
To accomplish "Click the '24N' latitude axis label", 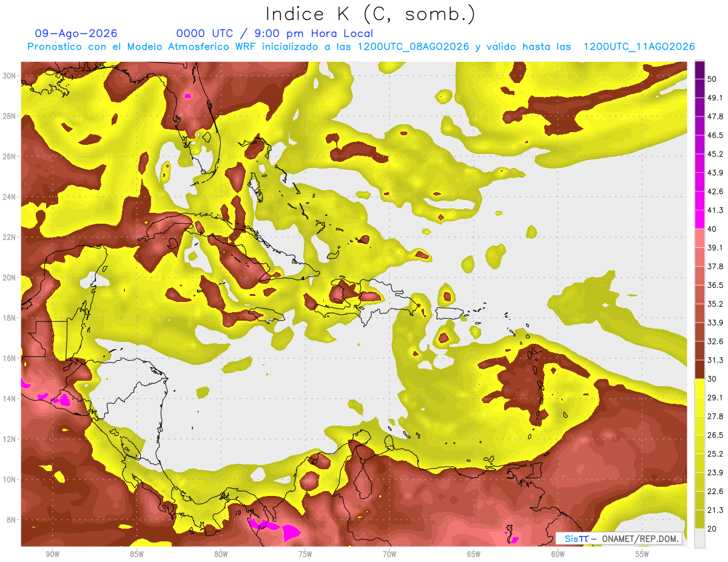I will click(x=9, y=197).
